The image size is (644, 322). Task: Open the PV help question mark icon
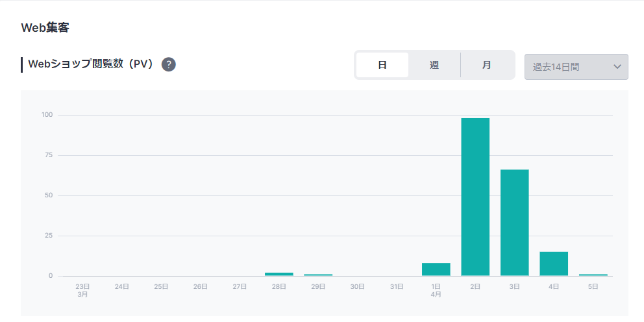(x=168, y=64)
